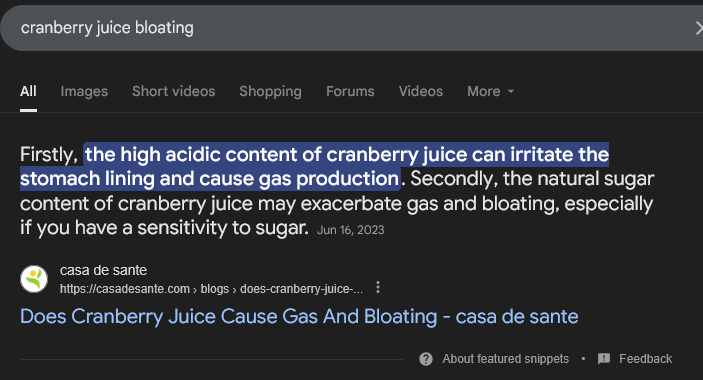Clear the search box with the X icon
This screenshot has height=380, width=703.
pos(699,28)
